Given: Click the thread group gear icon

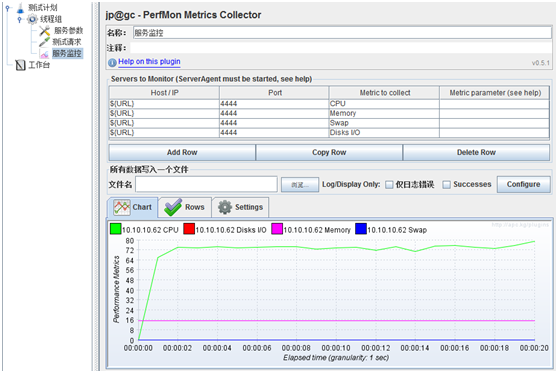Looking at the screenshot, I should pyautogui.click(x=32, y=19).
